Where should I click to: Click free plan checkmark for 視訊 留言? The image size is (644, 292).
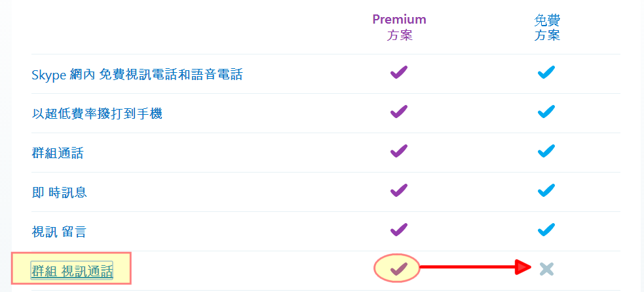[546, 230]
